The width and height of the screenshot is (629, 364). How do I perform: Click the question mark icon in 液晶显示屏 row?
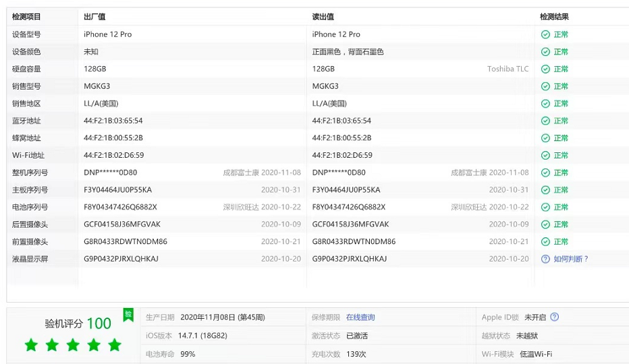pos(545,259)
